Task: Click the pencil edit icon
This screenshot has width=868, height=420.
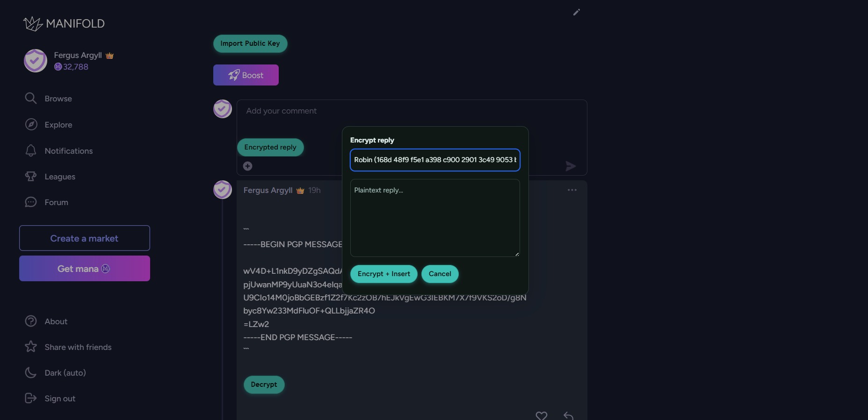Action: (x=576, y=13)
